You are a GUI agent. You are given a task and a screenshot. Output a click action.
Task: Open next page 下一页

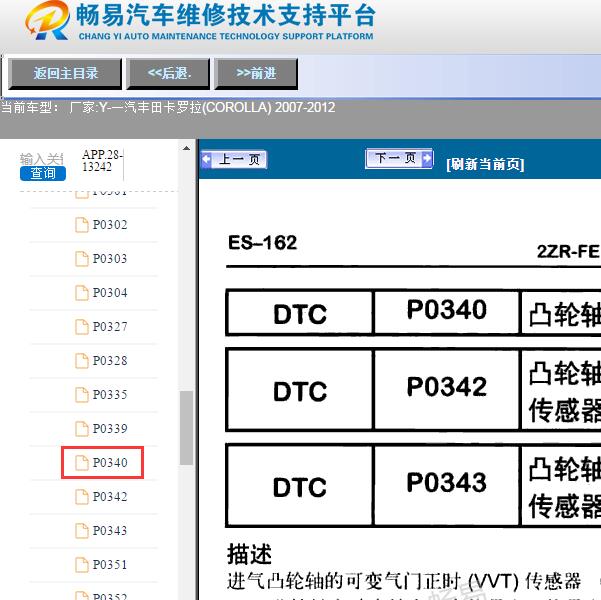(399, 158)
